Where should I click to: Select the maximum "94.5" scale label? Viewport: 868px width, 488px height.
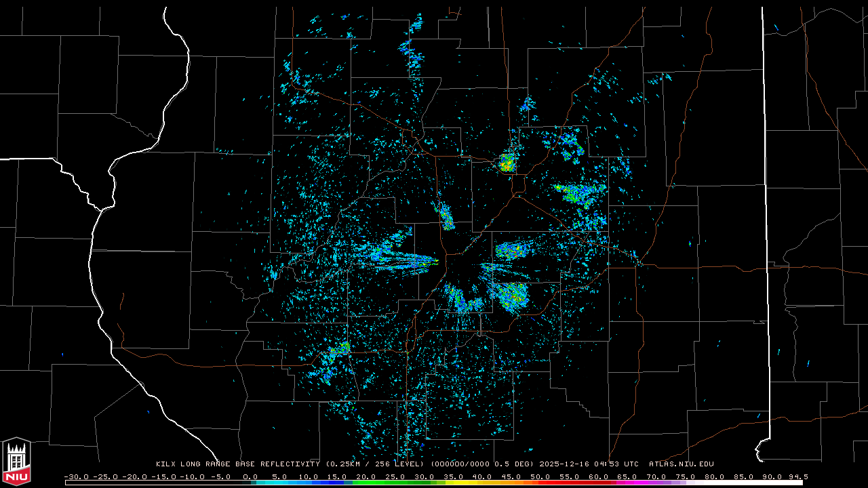(798, 476)
